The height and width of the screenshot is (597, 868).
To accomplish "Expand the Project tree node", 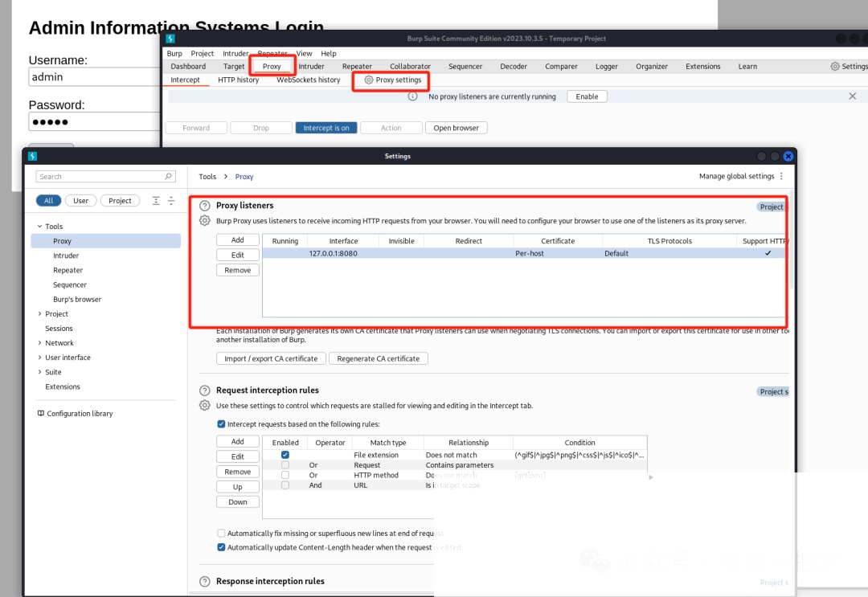I will point(40,313).
